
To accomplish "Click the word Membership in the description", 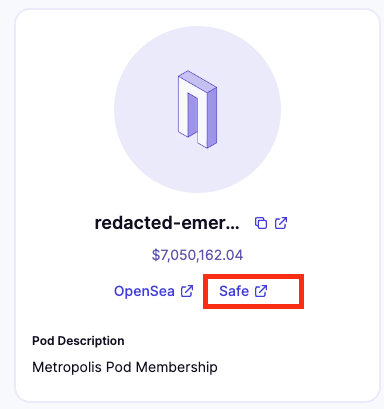I will tap(177, 367).
